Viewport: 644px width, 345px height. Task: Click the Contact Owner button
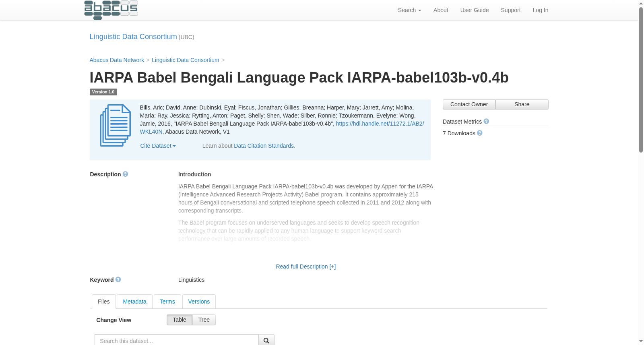[469, 104]
